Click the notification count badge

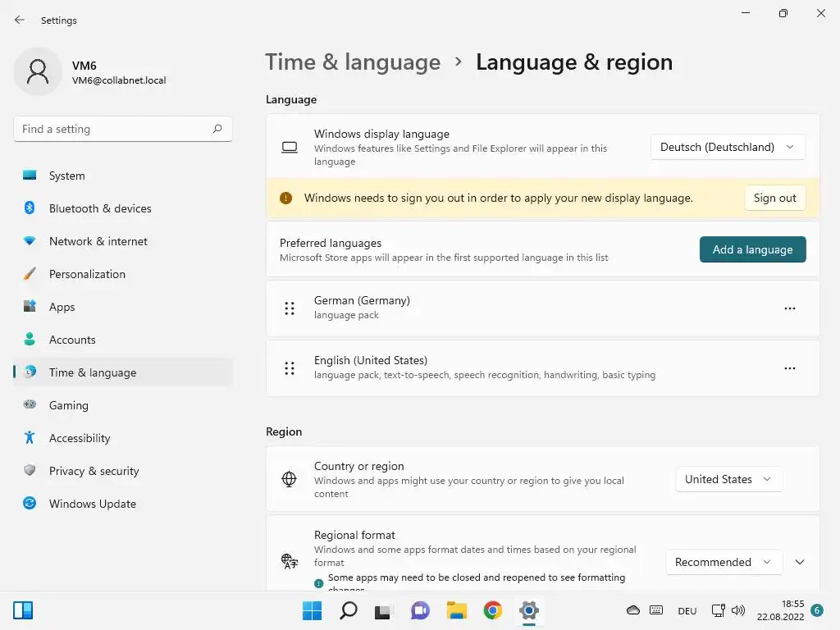(x=817, y=610)
